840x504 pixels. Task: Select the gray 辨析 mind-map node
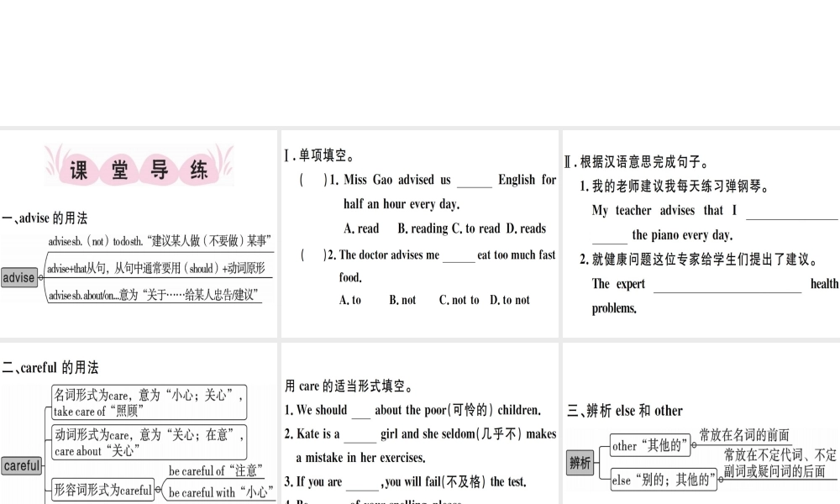click(580, 462)
